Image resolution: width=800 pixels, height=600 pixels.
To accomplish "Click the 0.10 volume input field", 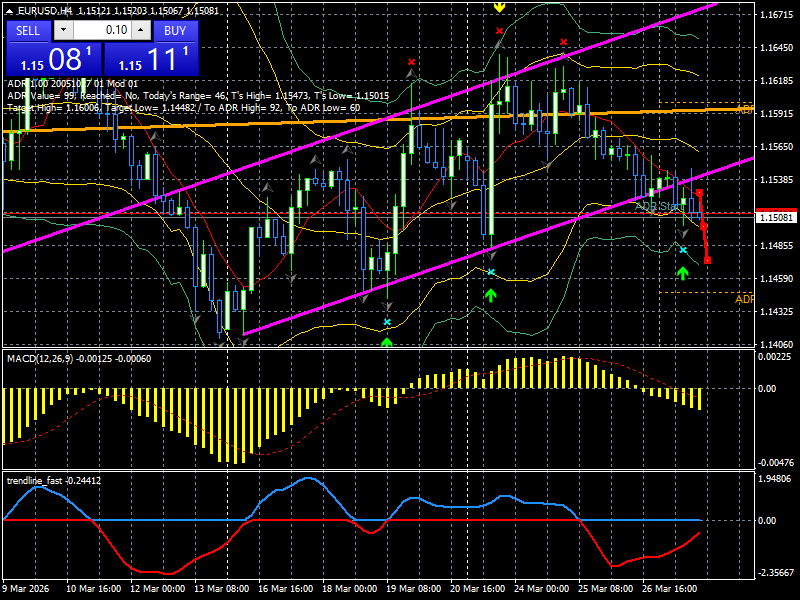I will point(102,30).
